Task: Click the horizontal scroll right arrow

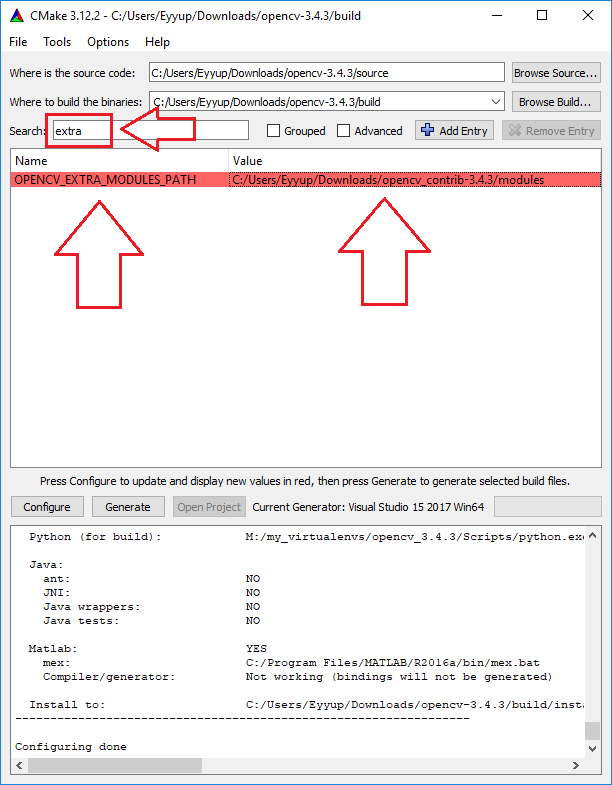Action: [x=575, y=765]
